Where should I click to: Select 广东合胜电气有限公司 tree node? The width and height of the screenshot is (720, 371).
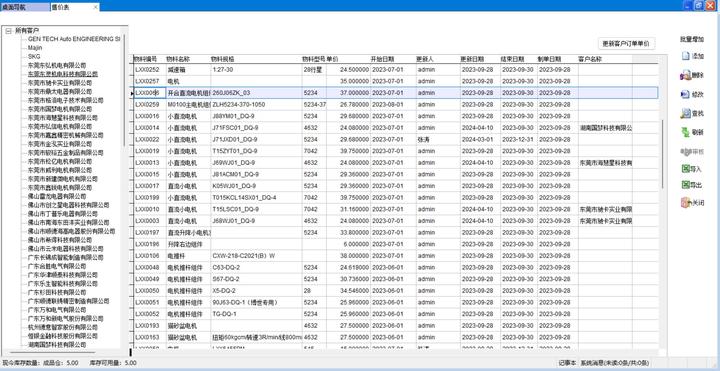tap(56, 266)
